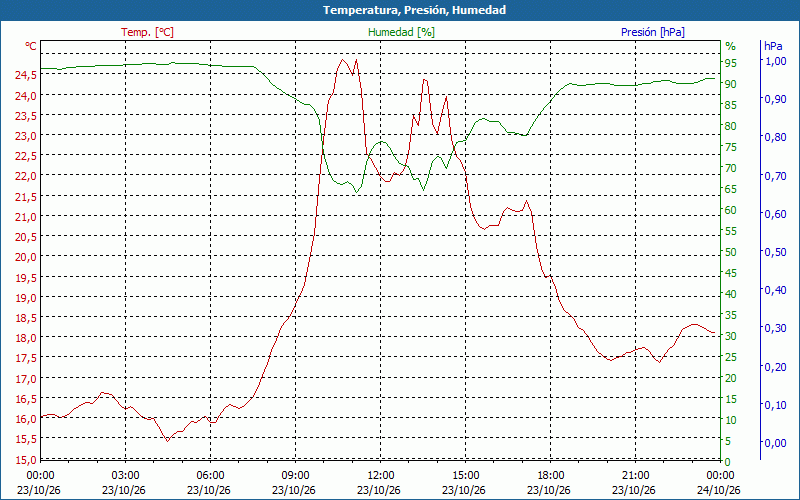Click the '03:00' time axis label

click(125, 476)
